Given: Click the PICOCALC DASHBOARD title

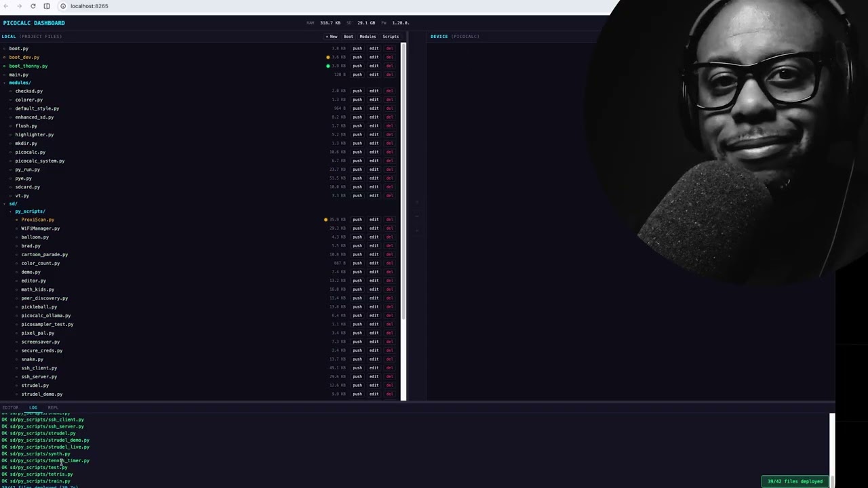Looking at the screenshot, I should tap(34, 23).
